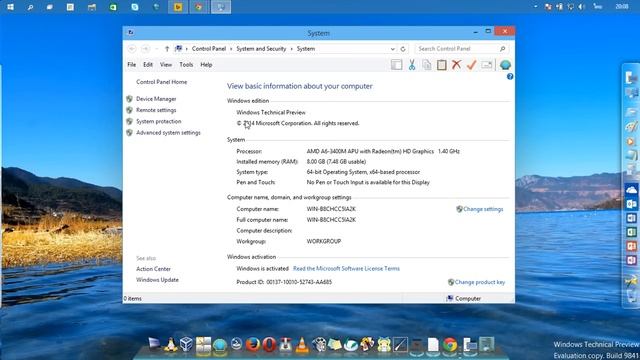
Task: Open Excel icon in right sidebar
Action: click(x=631, y=232)
